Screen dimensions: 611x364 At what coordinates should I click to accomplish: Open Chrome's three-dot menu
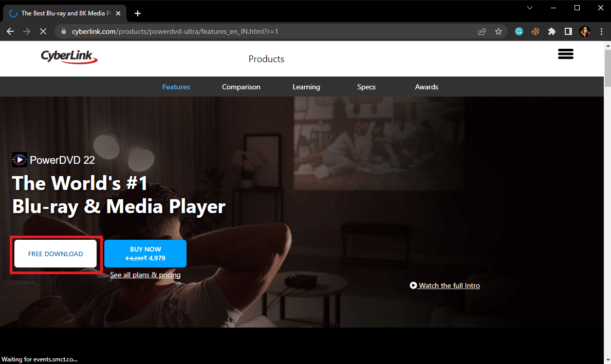pos(601,31)
